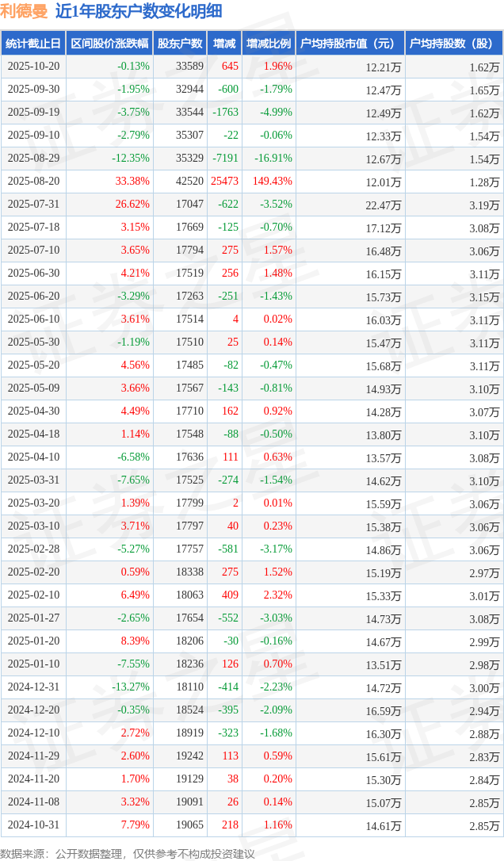Click the 2024-10-31 date row
Screen dimensions: 504x861
pyautogui.click(x=33, y=825)
